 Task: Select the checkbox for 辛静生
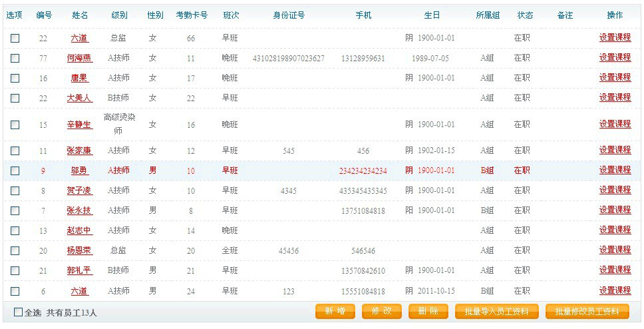pos(15,125)
